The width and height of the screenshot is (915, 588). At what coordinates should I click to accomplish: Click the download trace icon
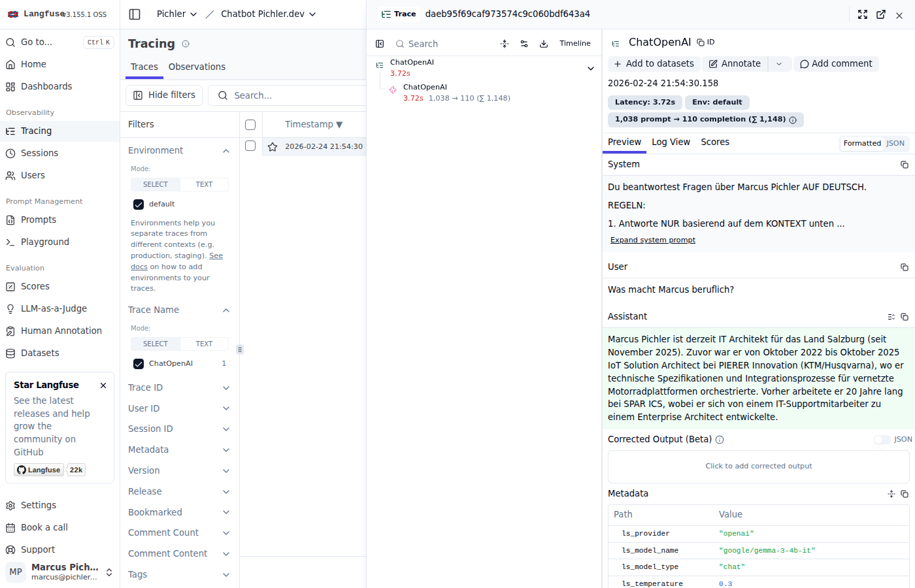[544, 44]
